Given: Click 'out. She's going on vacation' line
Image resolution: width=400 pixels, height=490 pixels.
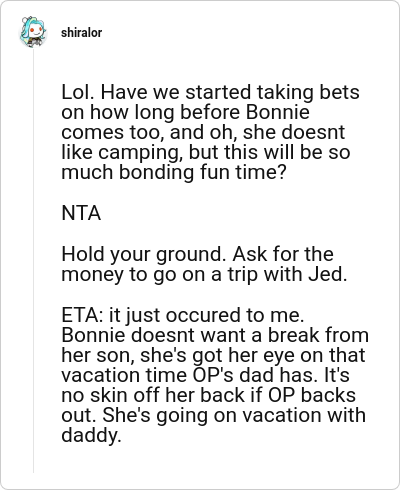Looking at the screenshot, I should tap(213, 415).
